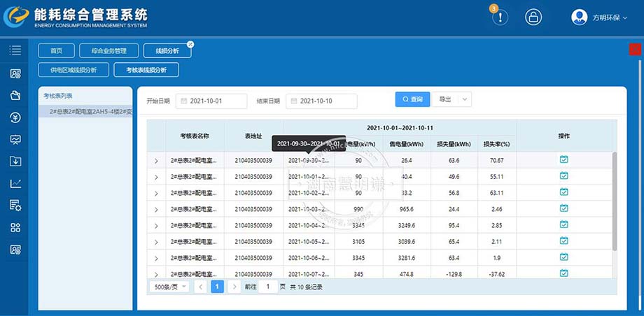This screenshot has height=316, width=644.
Task: Go to the next page arrow
Action: tap(234, 287)
